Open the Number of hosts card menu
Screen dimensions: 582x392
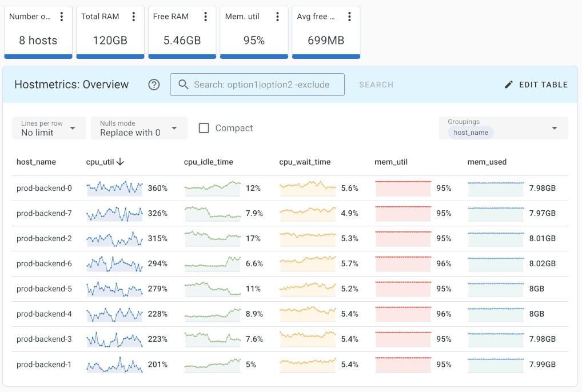62,17
